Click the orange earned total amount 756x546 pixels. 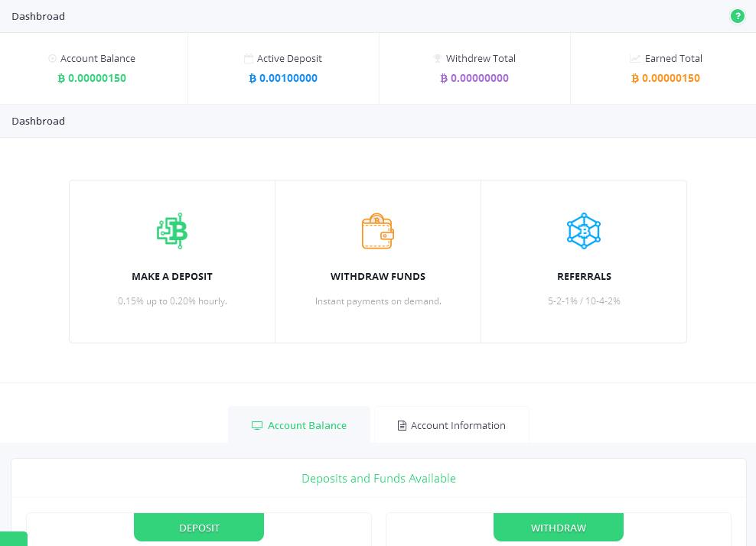tap(666, 78)
